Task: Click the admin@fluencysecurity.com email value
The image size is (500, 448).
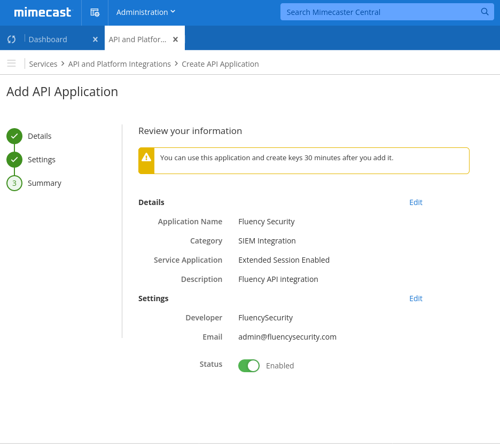Action: pos(287,337)
